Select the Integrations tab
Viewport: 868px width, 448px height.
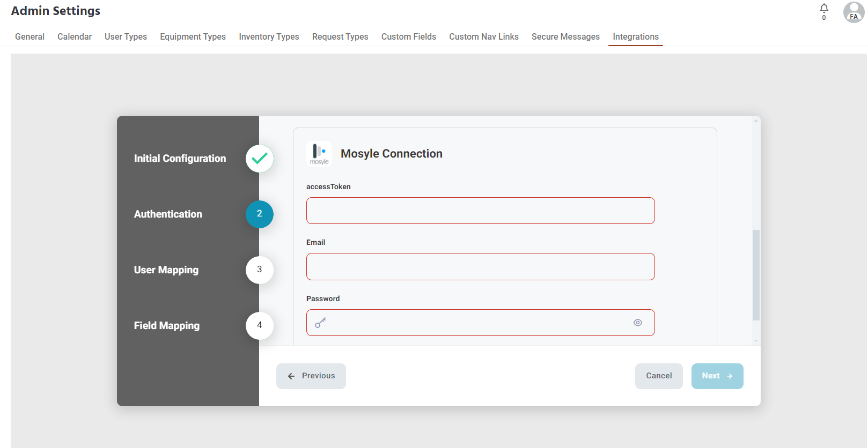(636, 36)
